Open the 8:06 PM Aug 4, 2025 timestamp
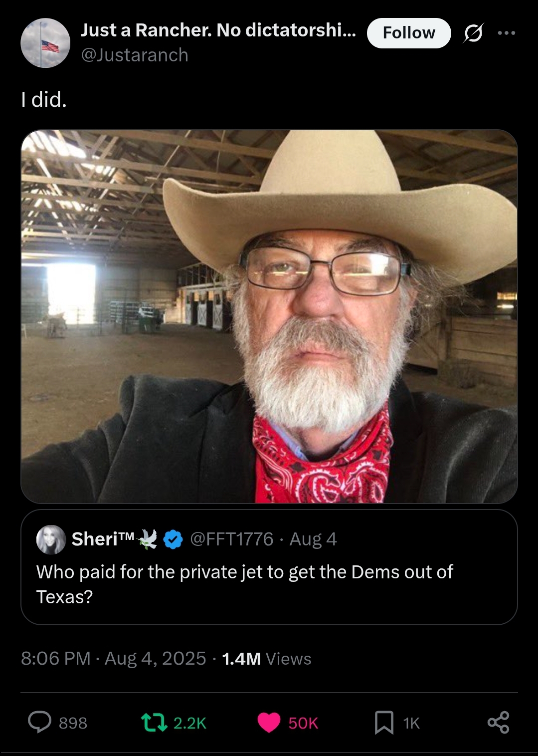This screenshot has height=756, width=538. coord(114,658)
